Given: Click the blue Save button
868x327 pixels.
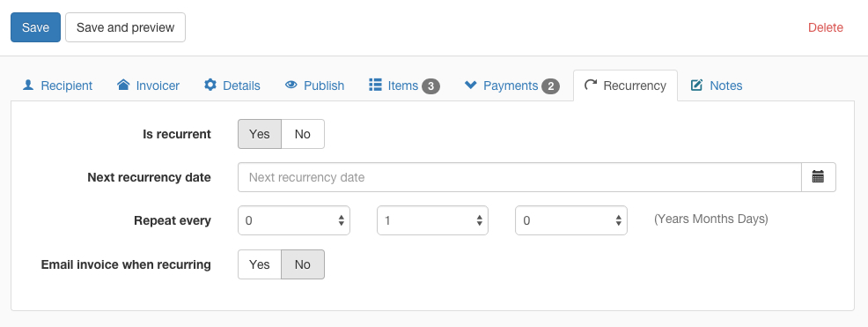Looking at the screenshot, I should (x=35, y=27).
